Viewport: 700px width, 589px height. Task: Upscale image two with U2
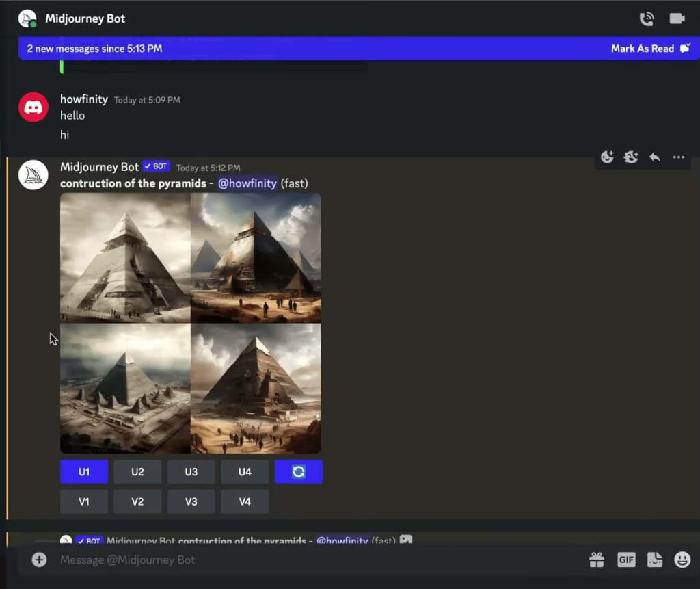click(x=137, y=472)
